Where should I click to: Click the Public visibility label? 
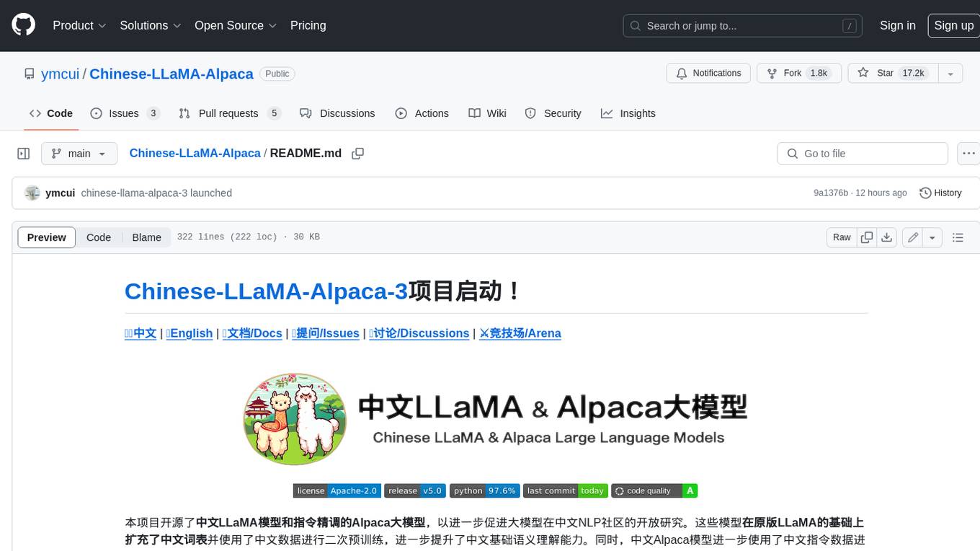click(277, 74)
